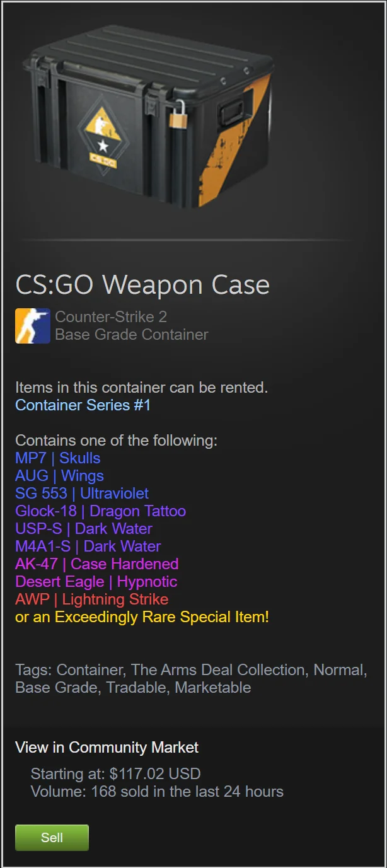Click the green Sell button

pos(52,838)
